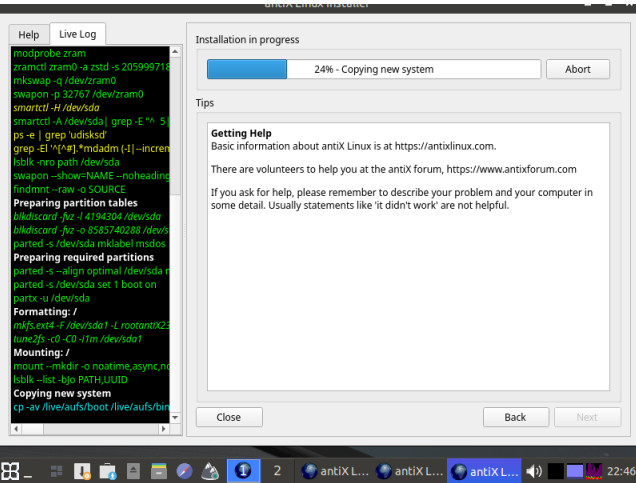Click "ps -e | grep 'udisksd'" log line

(x=60, y=135)
